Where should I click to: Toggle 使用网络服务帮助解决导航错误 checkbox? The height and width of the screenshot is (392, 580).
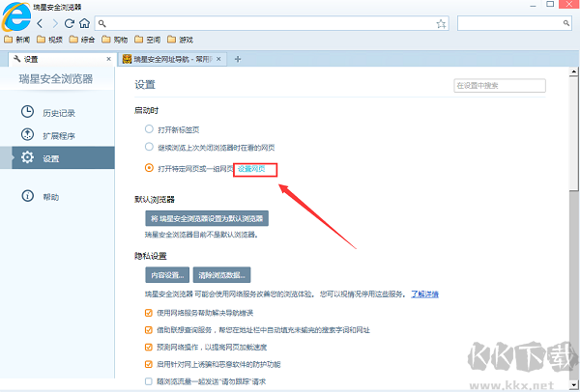[149, 313]
